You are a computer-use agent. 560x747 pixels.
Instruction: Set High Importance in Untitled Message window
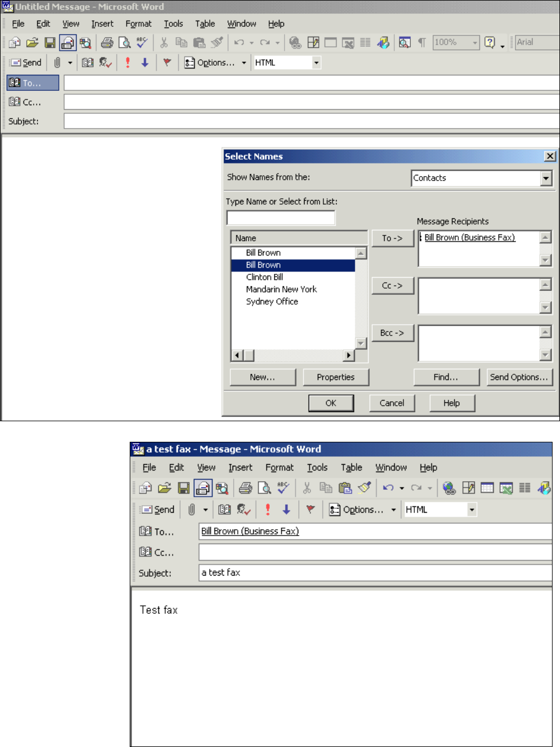point(127,62)
